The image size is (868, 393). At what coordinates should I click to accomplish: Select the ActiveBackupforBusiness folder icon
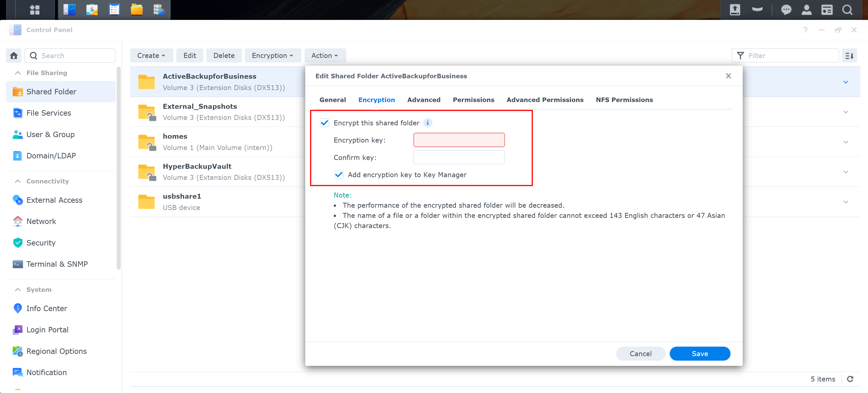tap(147, 82)
